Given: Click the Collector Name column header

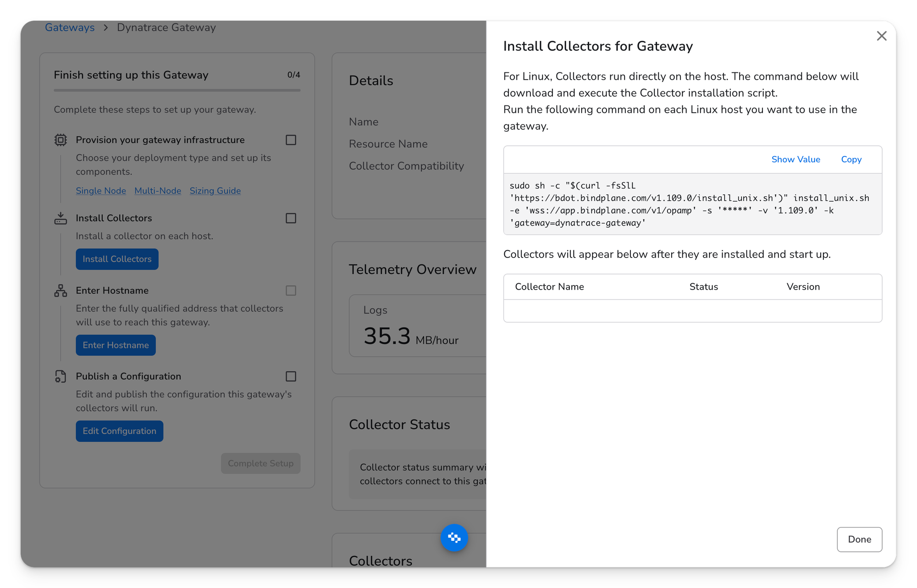Looking at the screenshot, I should click(x=549, y=287).
